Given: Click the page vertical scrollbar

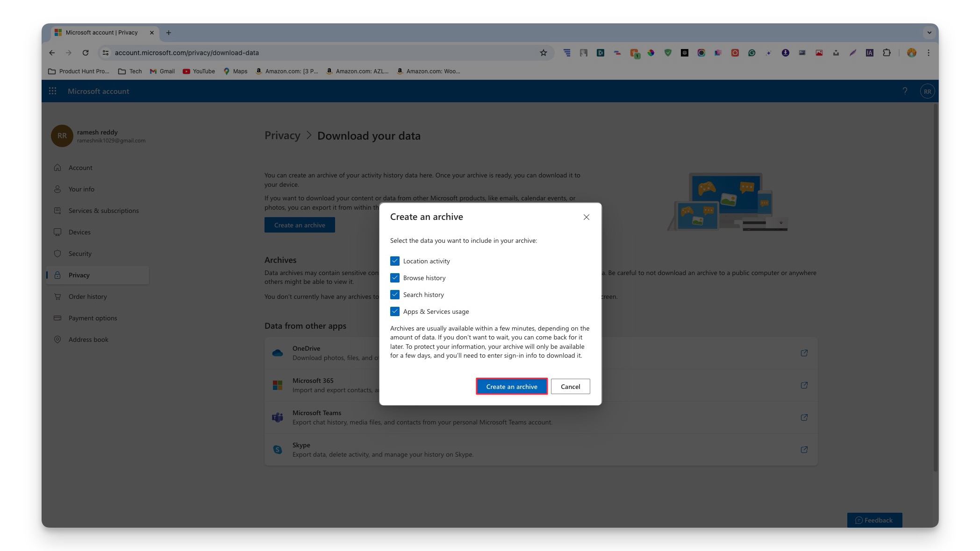Looking at the screenshot, I should (935, 287).
